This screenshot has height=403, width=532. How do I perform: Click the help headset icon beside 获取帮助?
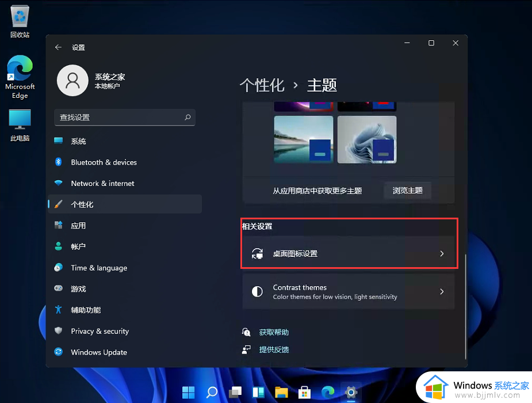point(246,332)
